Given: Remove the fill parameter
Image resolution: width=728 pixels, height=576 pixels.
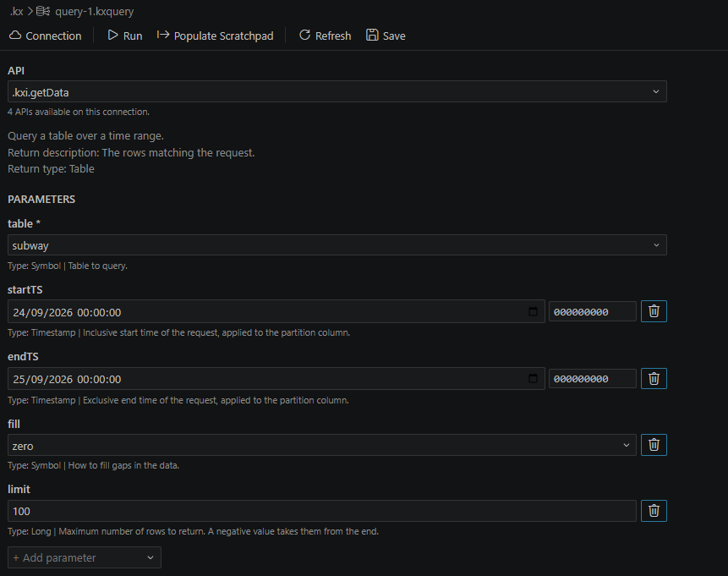Looking at the screenshot, I should [654, 445].
